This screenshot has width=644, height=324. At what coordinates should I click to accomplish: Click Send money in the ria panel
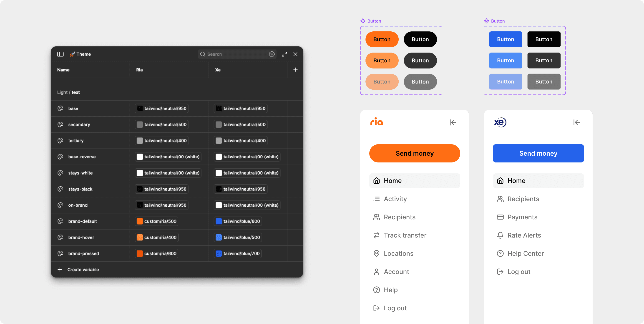(415, 153)
